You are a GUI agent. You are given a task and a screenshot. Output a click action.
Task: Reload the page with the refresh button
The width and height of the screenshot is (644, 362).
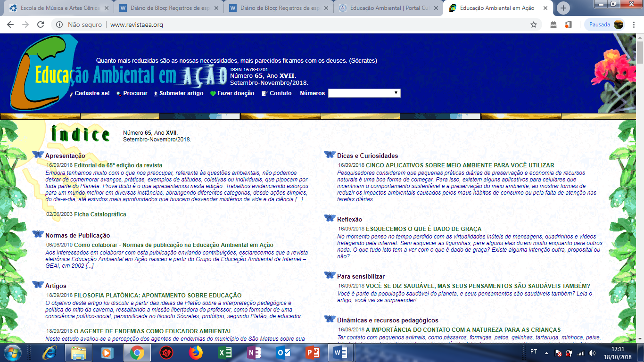pos(41,25)
